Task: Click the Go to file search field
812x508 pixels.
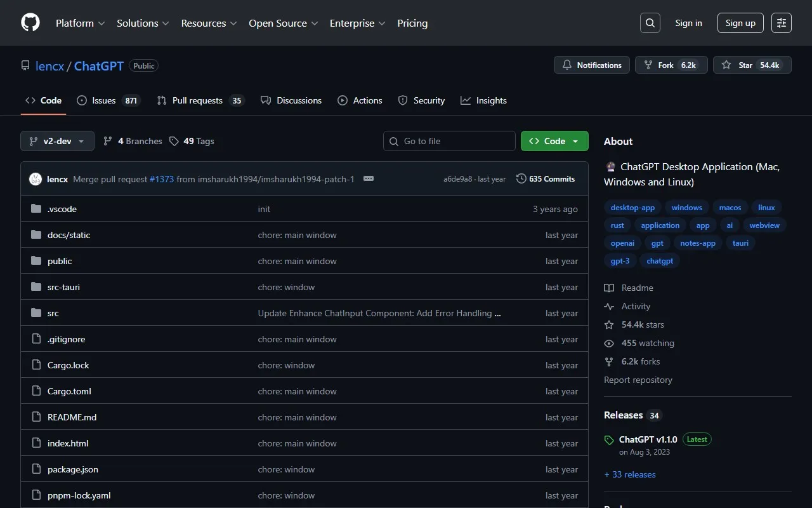Action: pos(449,141)
